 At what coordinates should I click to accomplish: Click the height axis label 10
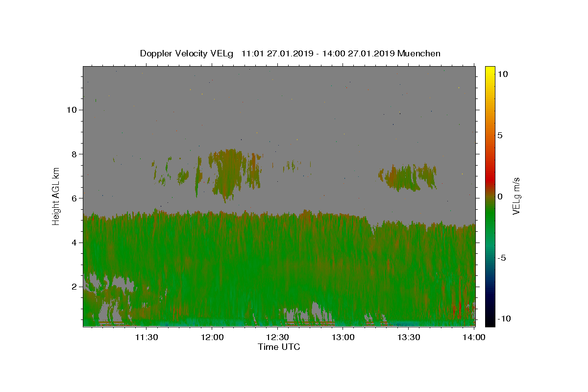click(x=71, y=110)
